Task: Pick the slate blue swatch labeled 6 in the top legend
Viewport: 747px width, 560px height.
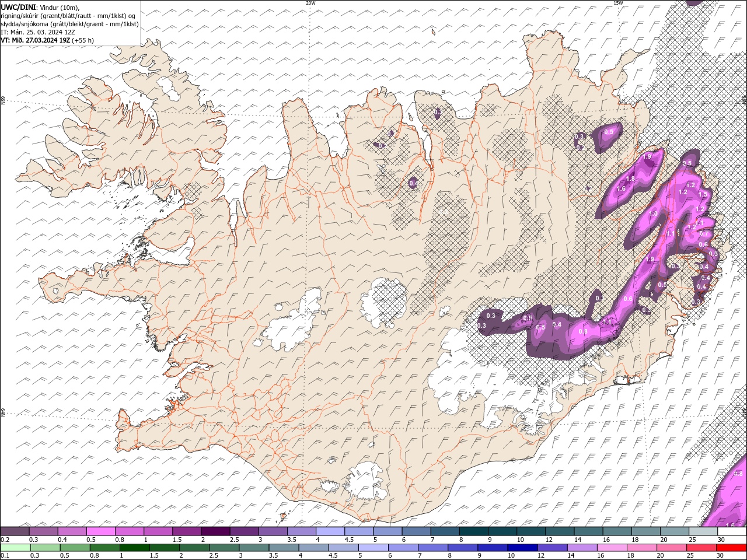Action: click(417, 531)
